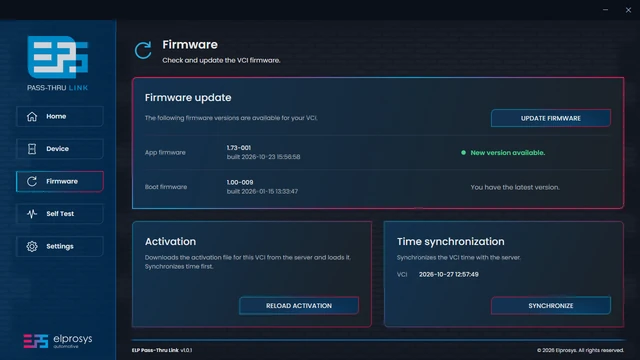Select the Firmware menu item

(60, 181)
